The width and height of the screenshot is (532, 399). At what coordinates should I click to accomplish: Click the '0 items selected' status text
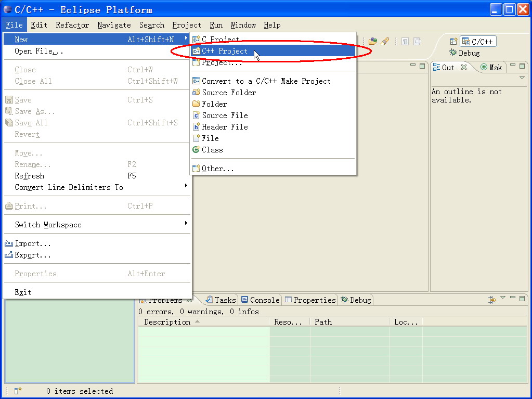coord(80,391)
